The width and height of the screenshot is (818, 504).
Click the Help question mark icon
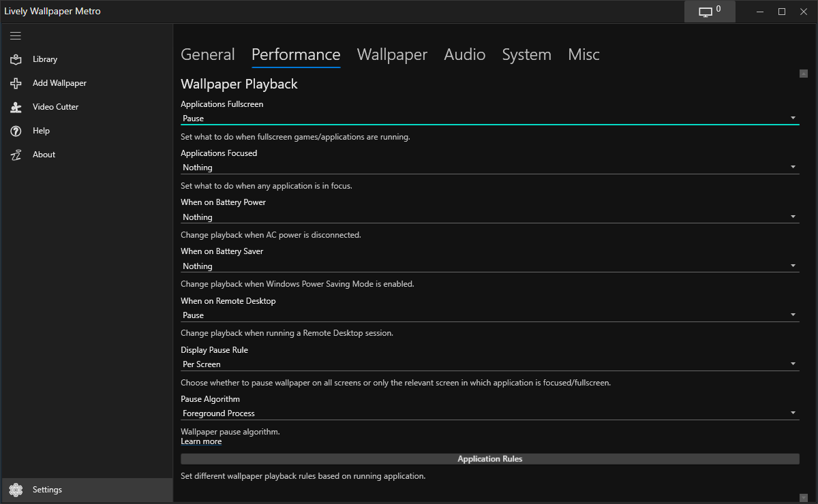[16, 131]
